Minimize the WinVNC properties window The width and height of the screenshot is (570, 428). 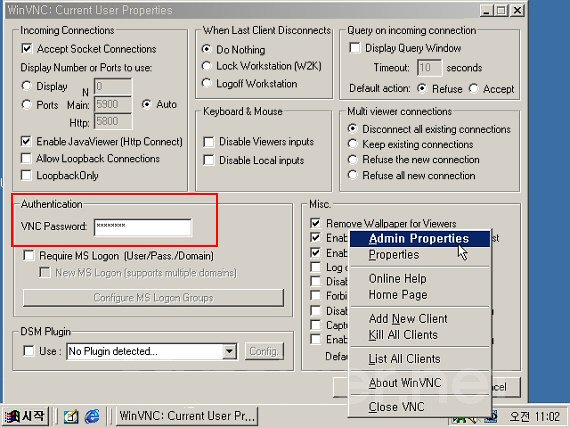point(486,10)
